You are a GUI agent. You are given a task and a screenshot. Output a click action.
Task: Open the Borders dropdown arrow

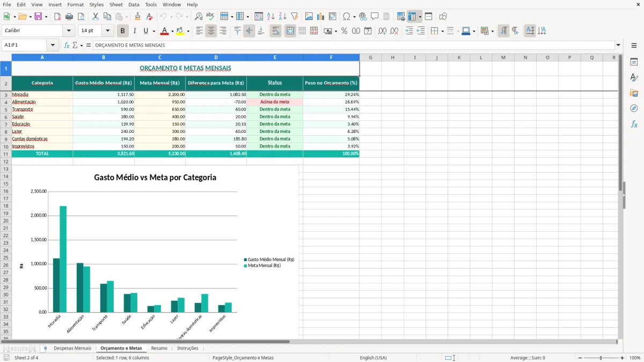point(442,31)
